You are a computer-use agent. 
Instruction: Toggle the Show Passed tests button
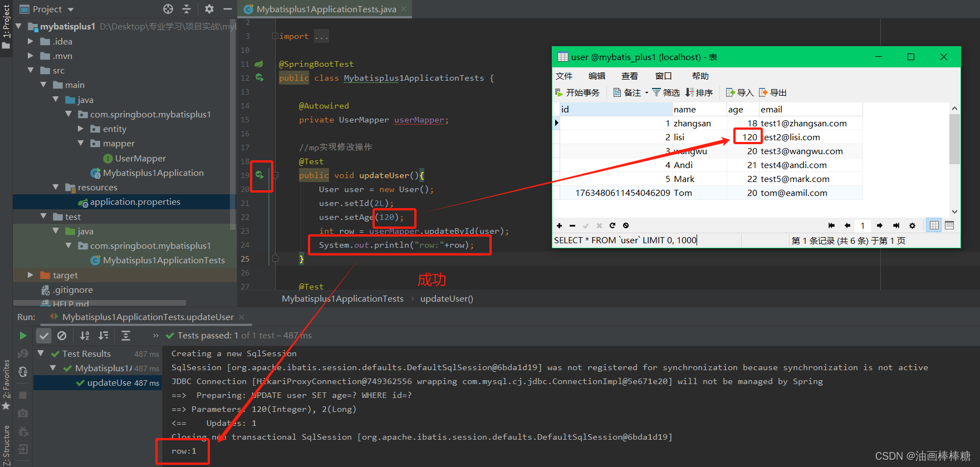click(x=43, y=336)
